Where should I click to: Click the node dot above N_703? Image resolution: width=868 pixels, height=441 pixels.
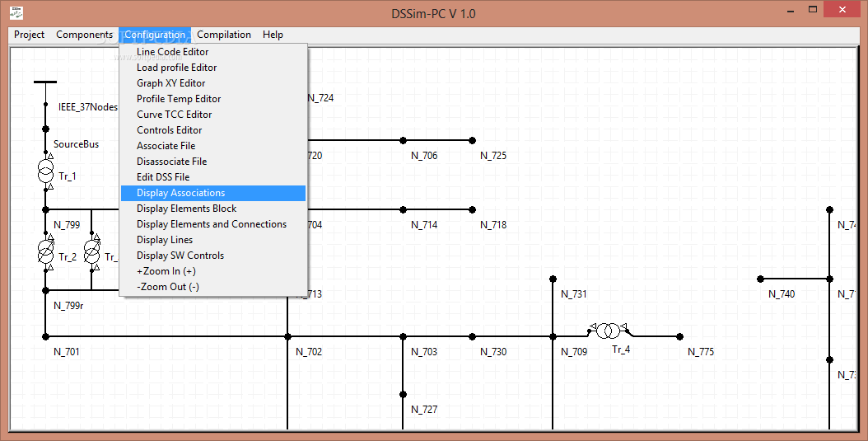[403, 336]
